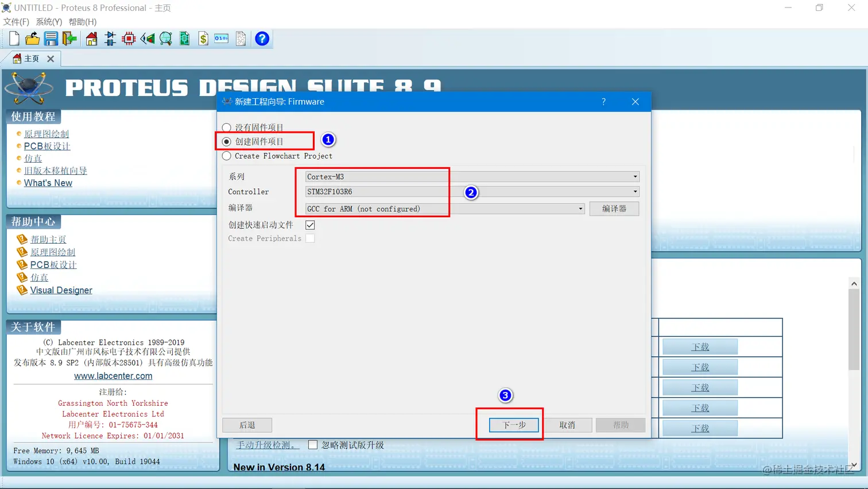Click the Close Project door icon
This screenshot has height=489, width=868.
(70, 38)
